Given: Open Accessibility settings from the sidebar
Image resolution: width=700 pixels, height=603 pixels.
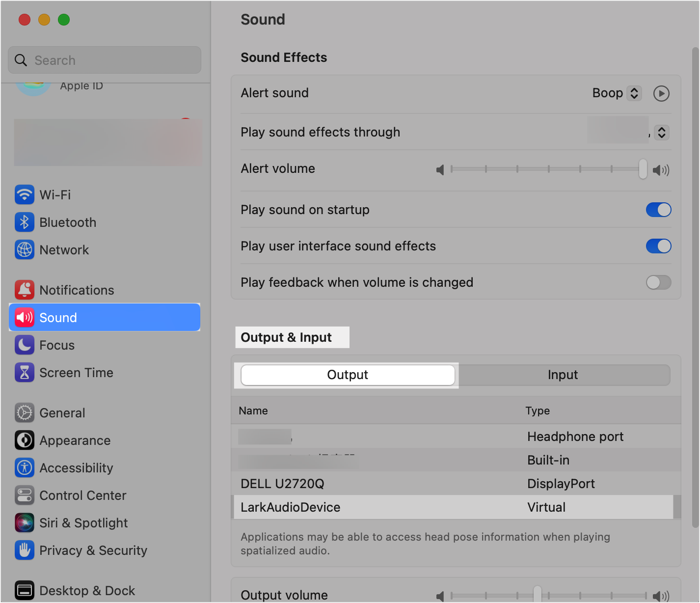Looking at the screenshot, I should (x=76, y=467).
